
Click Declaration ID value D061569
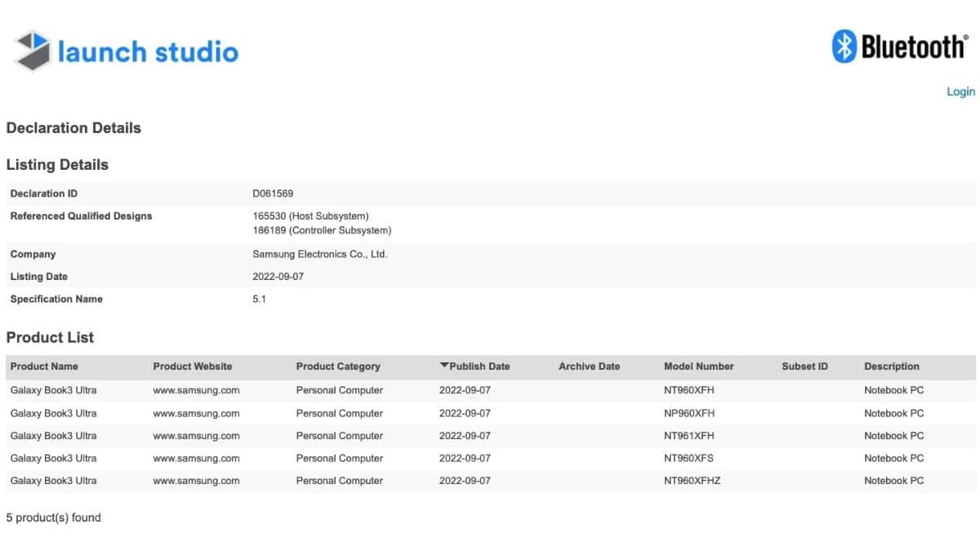pos(273,193)
